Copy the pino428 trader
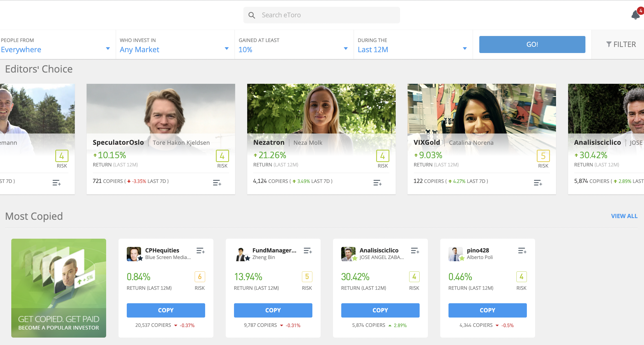 coord(488,310)
